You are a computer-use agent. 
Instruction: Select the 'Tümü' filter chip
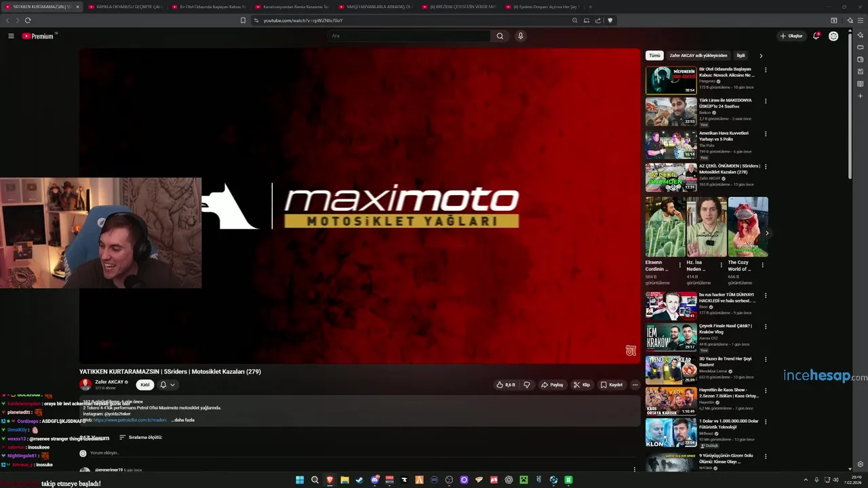click(654, 56)
